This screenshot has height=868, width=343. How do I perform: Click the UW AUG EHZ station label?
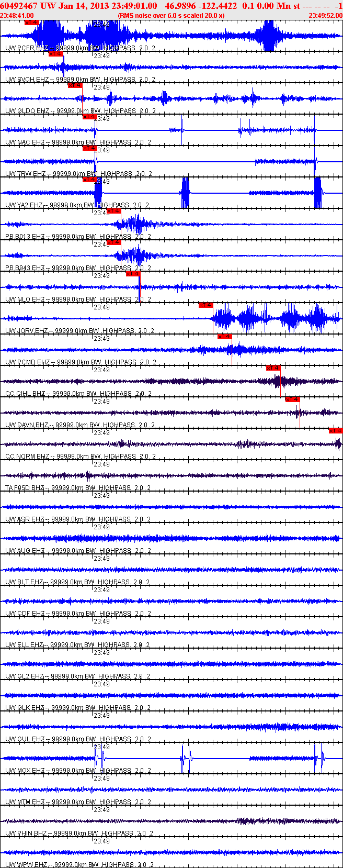click(25, 551)
